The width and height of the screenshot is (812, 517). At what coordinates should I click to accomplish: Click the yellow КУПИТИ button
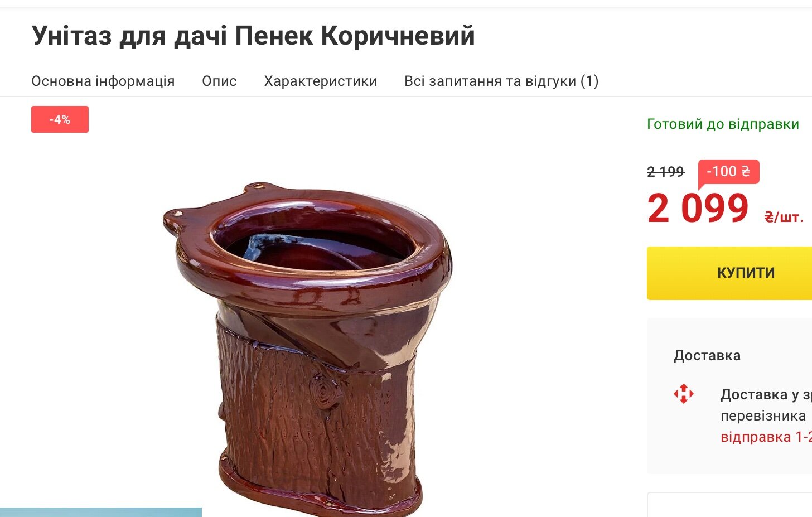pos(729,273)
